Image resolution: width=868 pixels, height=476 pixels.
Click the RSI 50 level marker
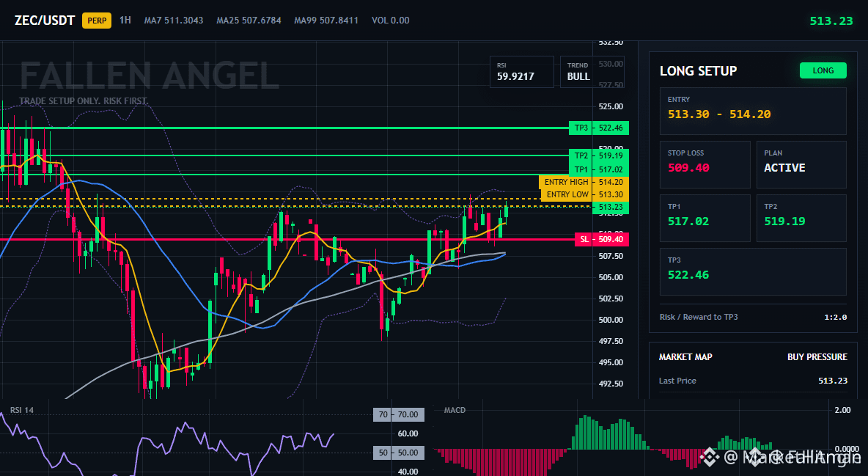click(x=399, y=453)
